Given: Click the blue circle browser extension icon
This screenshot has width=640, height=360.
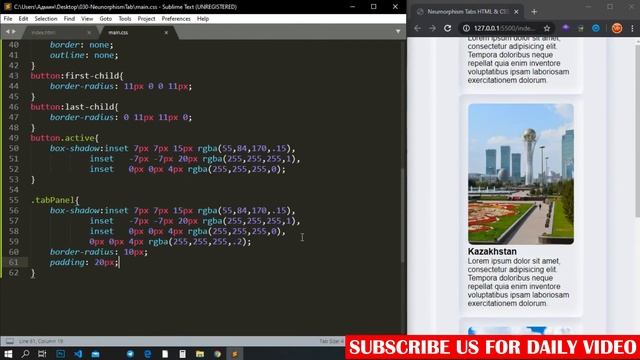Looking at the screenshot, I should pos(596,28).
